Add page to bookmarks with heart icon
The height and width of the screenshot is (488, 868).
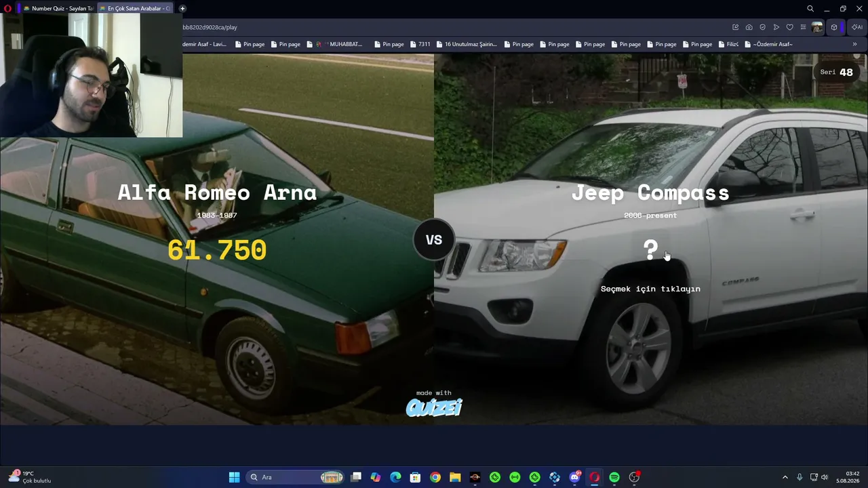[790, 27]
